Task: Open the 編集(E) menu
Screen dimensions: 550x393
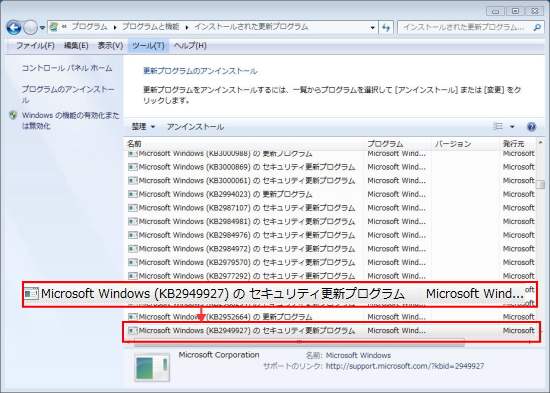Action: [x=76, y=46]
